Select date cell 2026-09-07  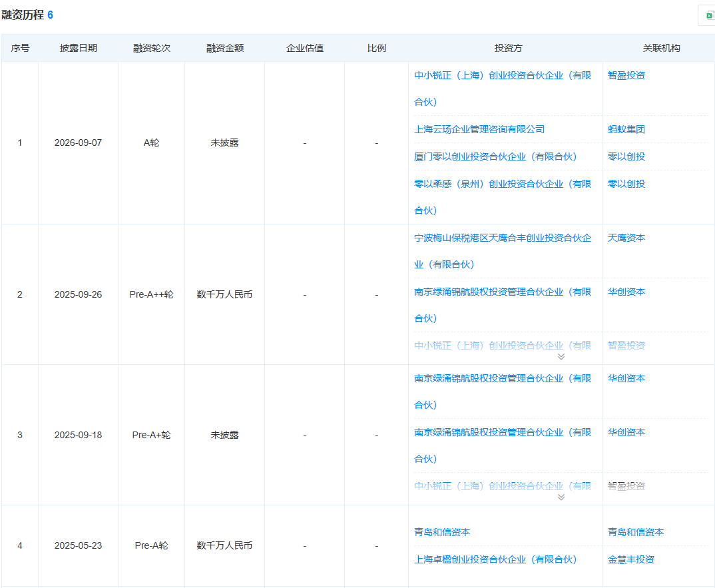pyautogui.click(x=78, y=143)
